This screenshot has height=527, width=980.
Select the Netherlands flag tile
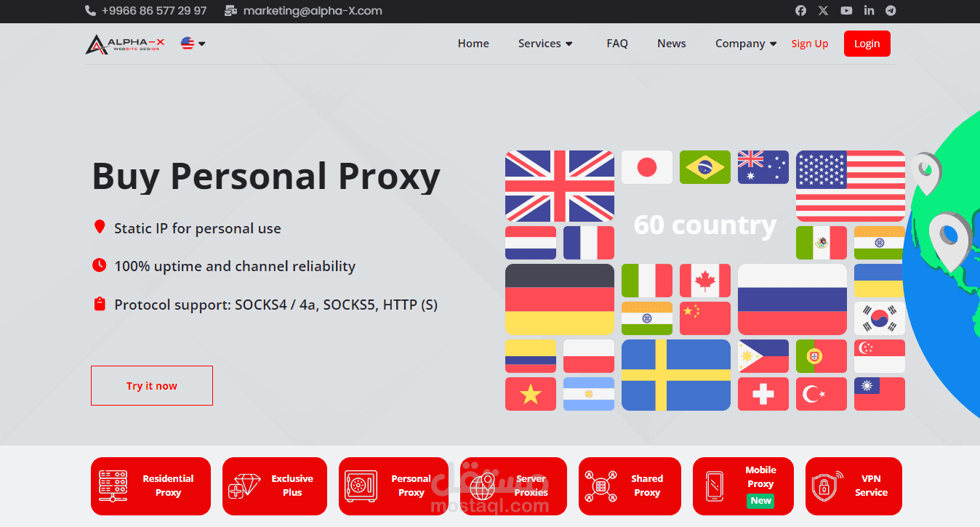click(x=531, y=243)
